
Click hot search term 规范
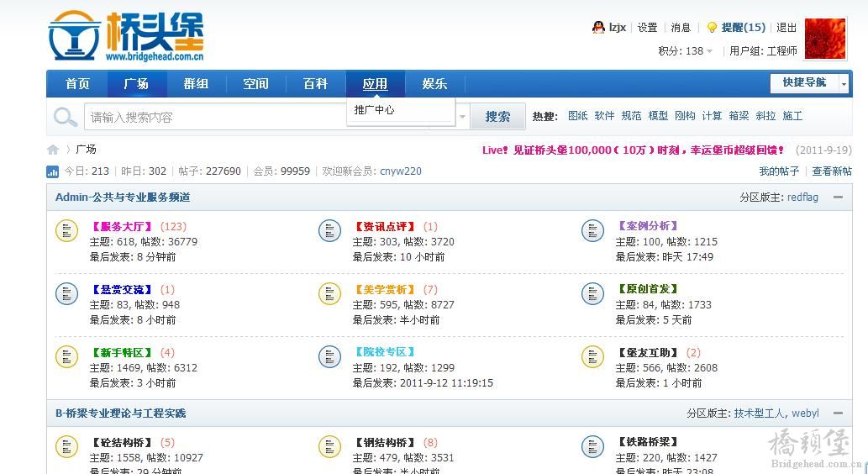pyautogui.click(x=631, y=116)
